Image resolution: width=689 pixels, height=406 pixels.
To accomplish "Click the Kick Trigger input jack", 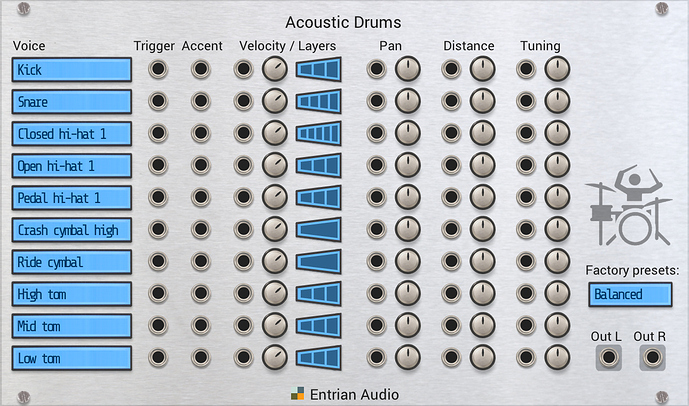I will [x=158, y=69].
